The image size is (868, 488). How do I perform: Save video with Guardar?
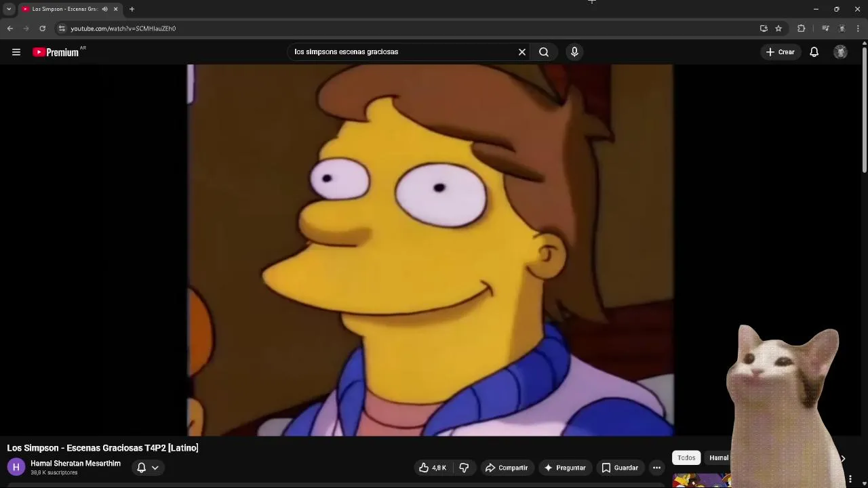620,468
